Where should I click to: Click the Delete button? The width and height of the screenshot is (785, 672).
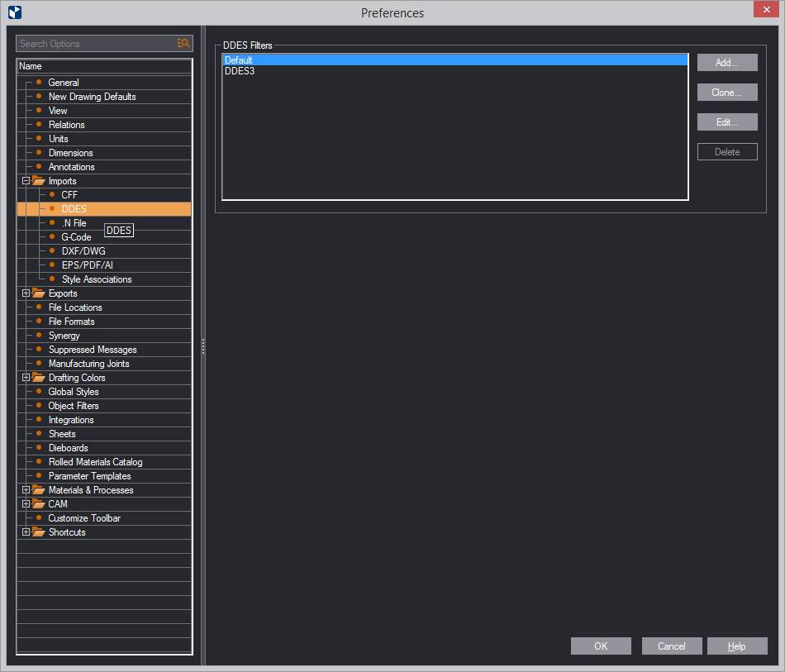click(727, 152)
